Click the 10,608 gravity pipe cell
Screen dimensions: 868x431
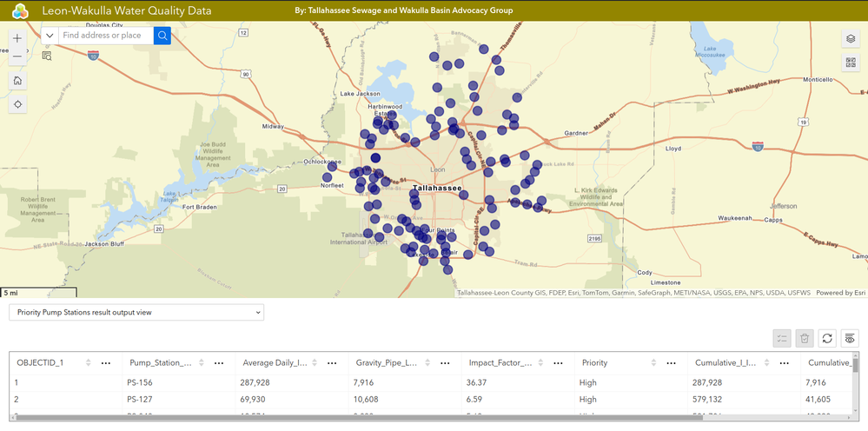405,400
